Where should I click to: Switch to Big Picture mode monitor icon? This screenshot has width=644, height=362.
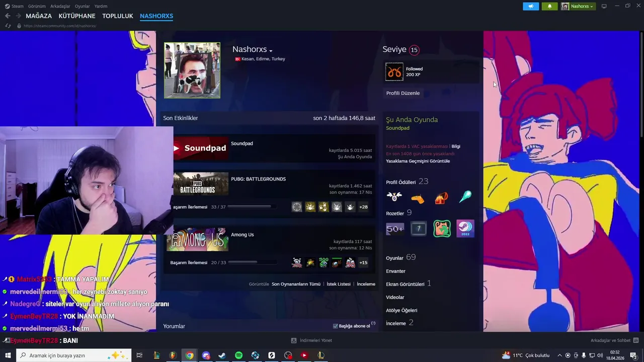click(604, 6)
